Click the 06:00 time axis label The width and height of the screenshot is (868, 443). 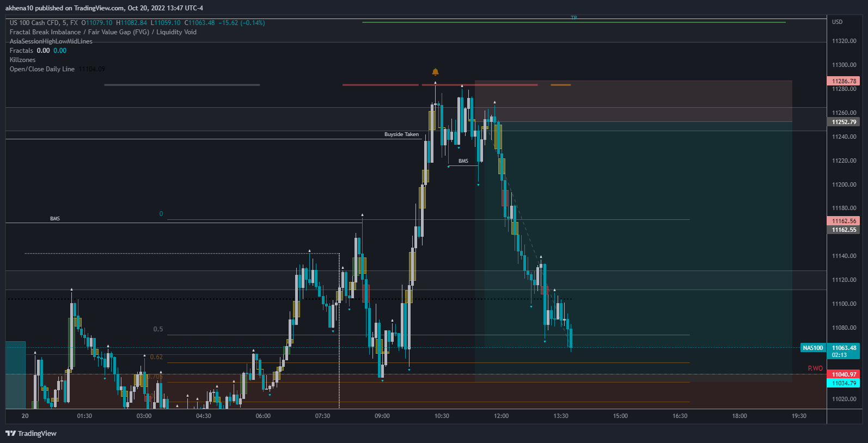[x=263, y=416]
